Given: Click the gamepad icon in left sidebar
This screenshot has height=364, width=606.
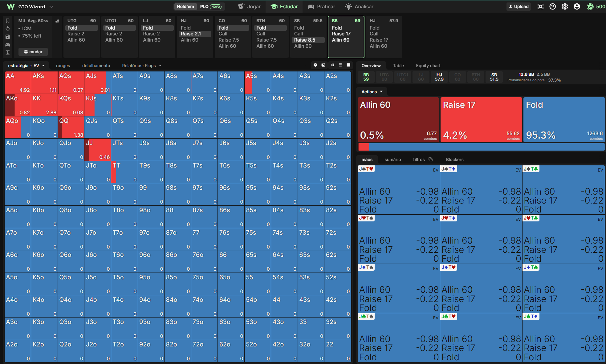Looking at the screenshot, I should click(x=8, y=45).
